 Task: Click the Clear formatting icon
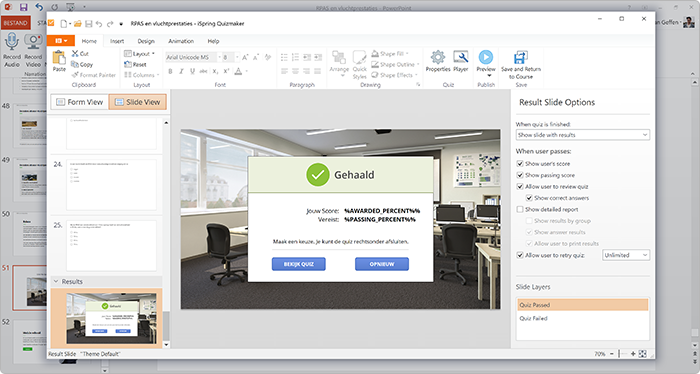pyautogui.click(x=268, y=57)
